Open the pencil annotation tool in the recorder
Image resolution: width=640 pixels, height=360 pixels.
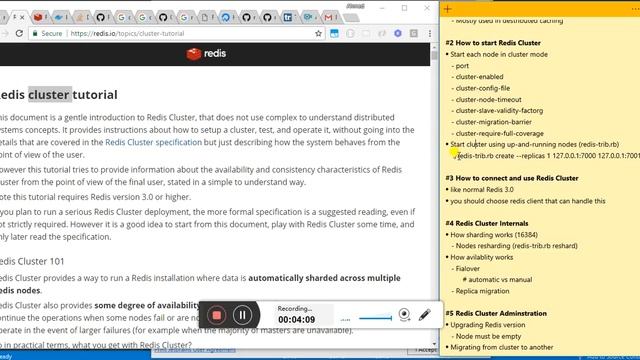click(x=424, y=314)
